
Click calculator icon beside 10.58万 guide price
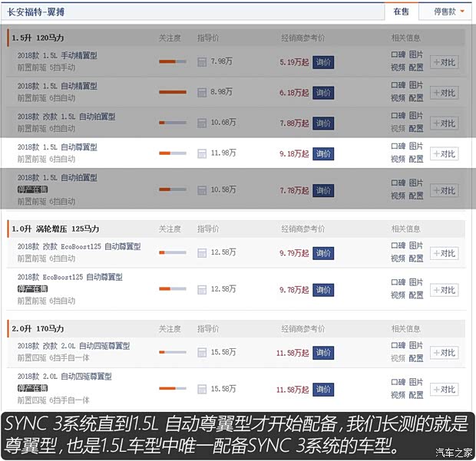tap(202, 190)
